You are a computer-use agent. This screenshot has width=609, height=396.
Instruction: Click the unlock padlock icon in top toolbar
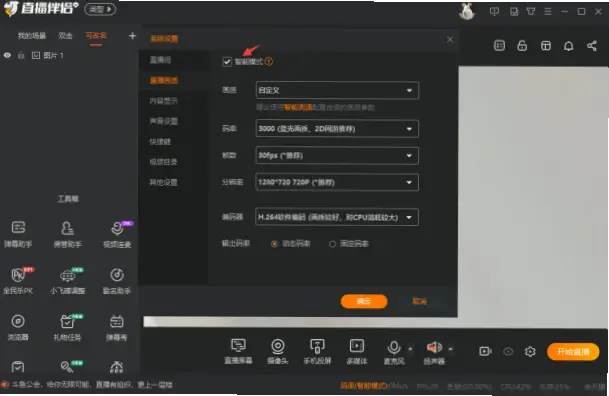[x=522, y=46]
